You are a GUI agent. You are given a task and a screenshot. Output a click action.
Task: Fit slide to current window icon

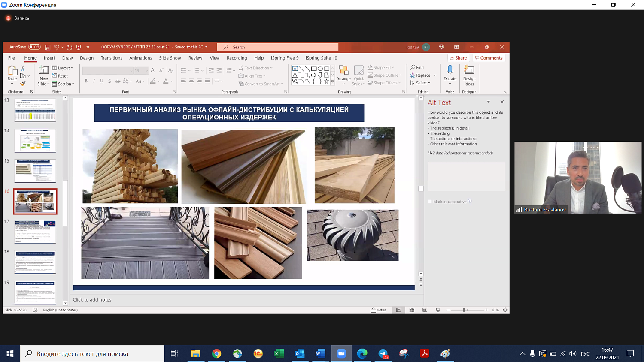pos(505,310)
